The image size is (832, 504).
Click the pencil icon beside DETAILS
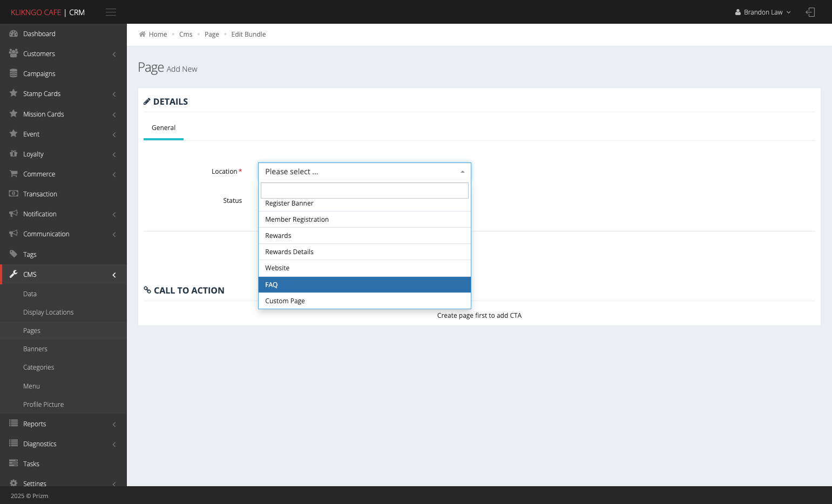(x=147, y=101)
